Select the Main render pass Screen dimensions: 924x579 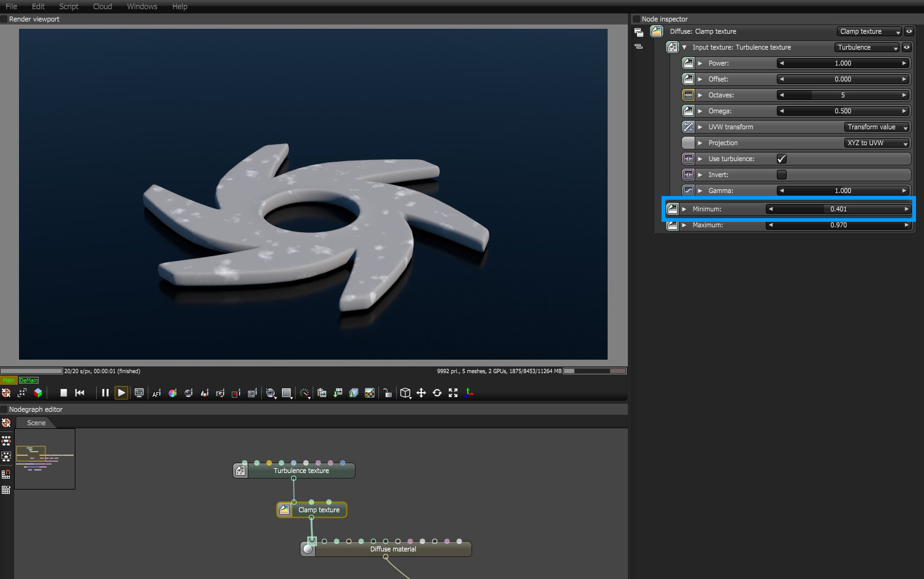[x=9, y=380]
